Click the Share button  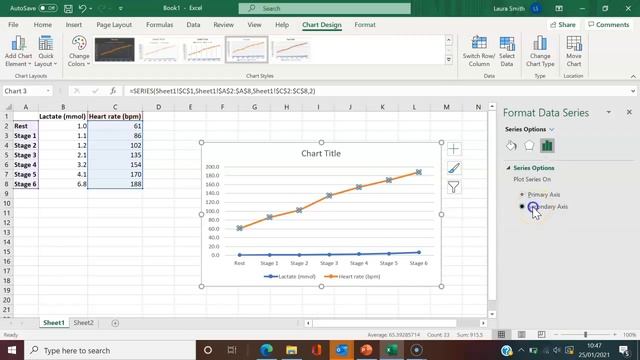562,25
